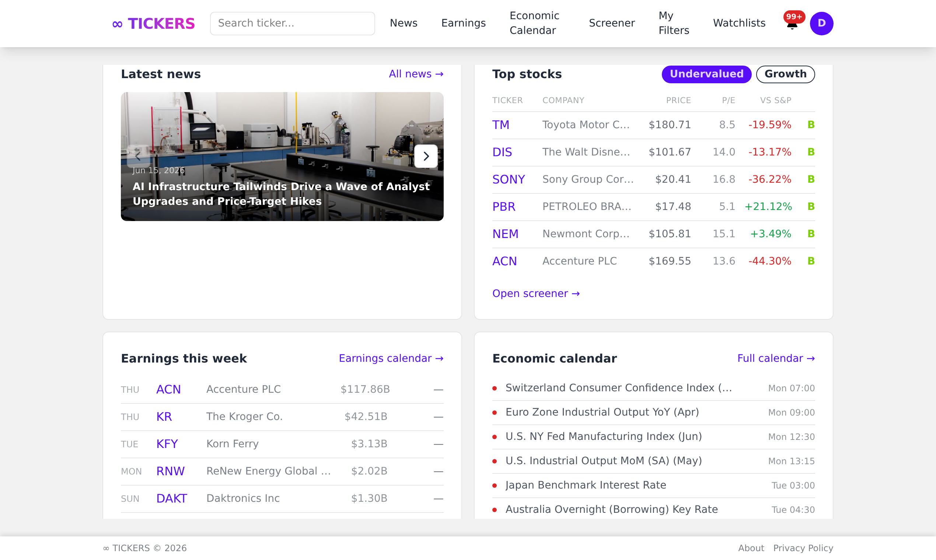Open the News menu item

404,24
